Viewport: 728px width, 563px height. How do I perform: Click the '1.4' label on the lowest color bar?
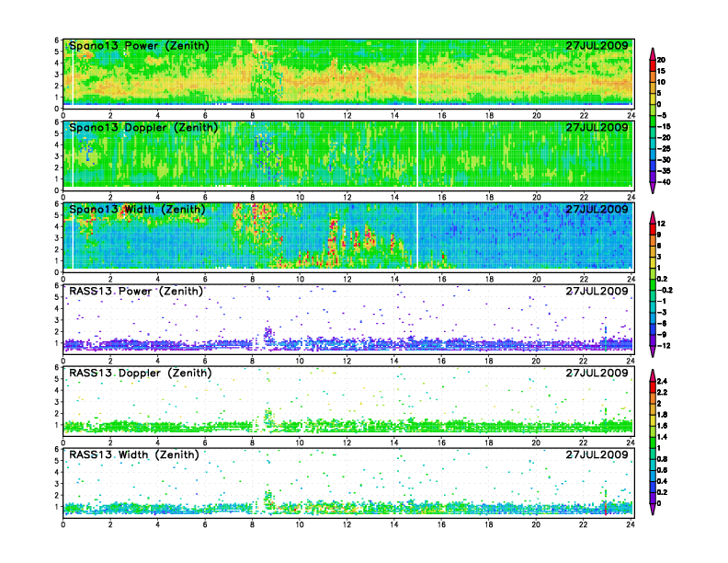coord(662,437)
